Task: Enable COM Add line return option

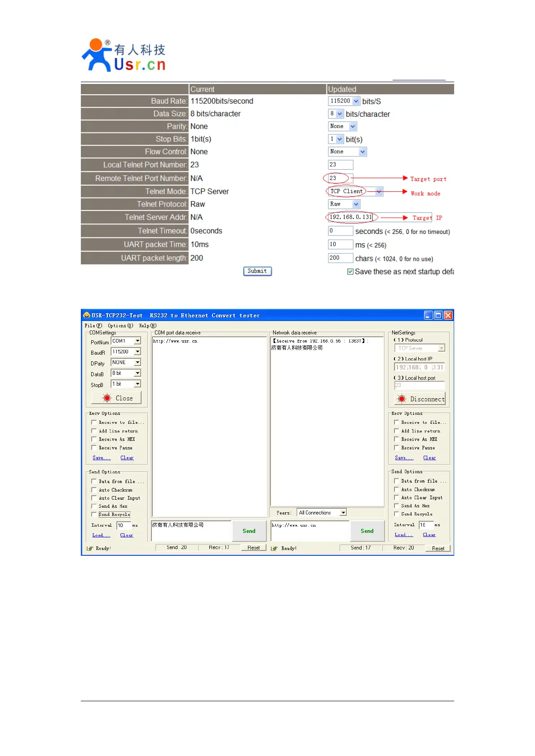Action: tap(94, 431)
